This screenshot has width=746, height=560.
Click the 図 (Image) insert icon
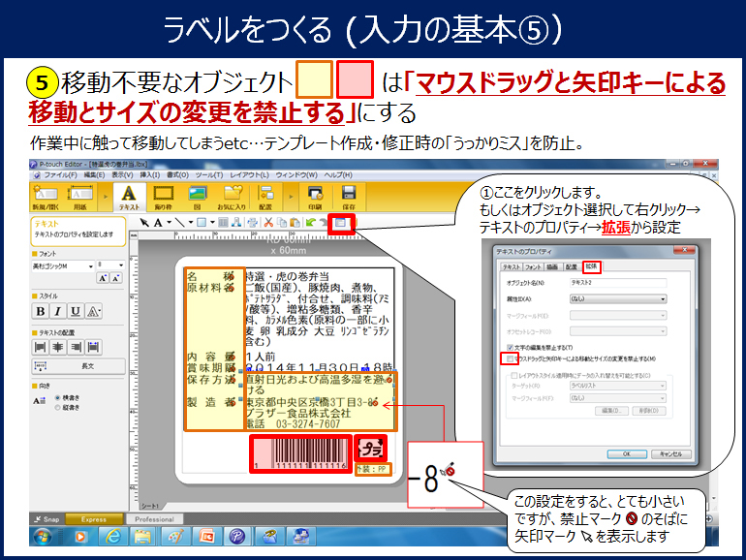pos(198,197)
